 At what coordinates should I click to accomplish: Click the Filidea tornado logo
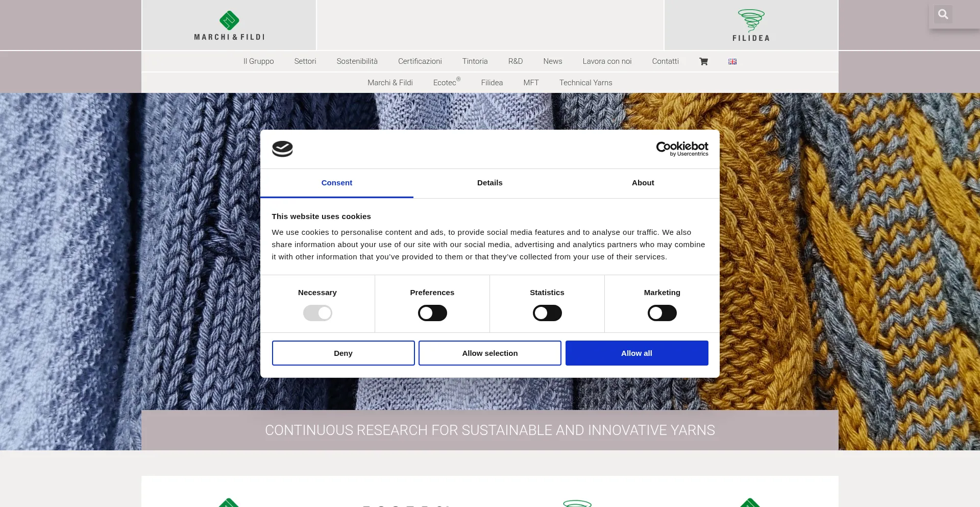[751, 26]
